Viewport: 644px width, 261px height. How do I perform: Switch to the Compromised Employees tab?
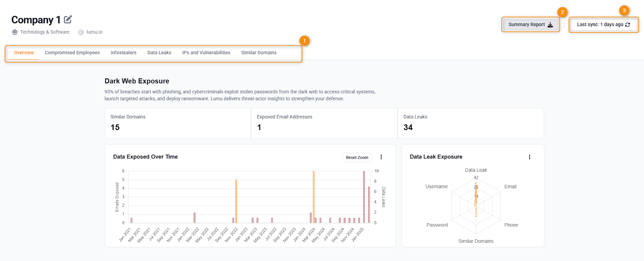pos(72,53)
